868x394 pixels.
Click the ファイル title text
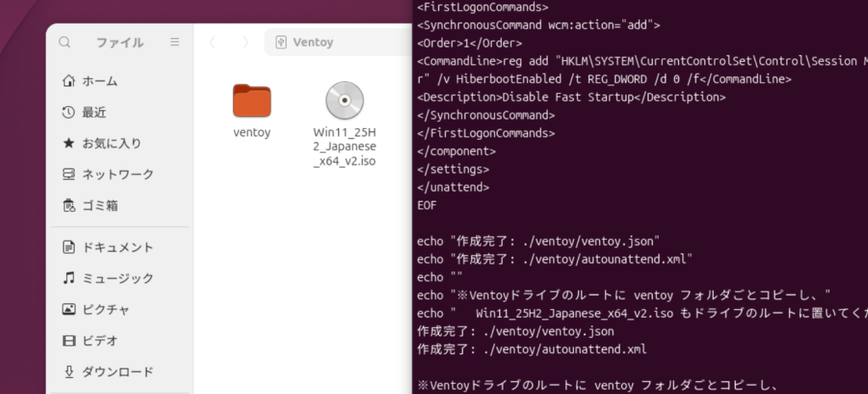click(120, 42)
